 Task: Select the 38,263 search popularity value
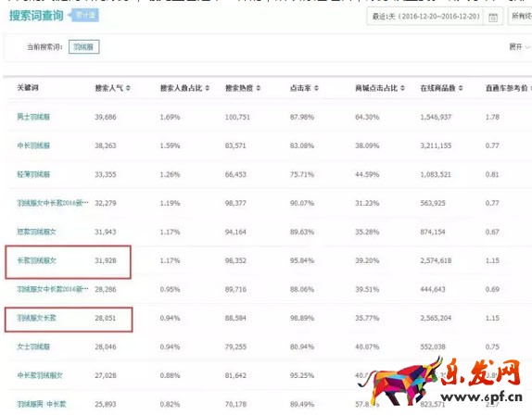[106, 145]
